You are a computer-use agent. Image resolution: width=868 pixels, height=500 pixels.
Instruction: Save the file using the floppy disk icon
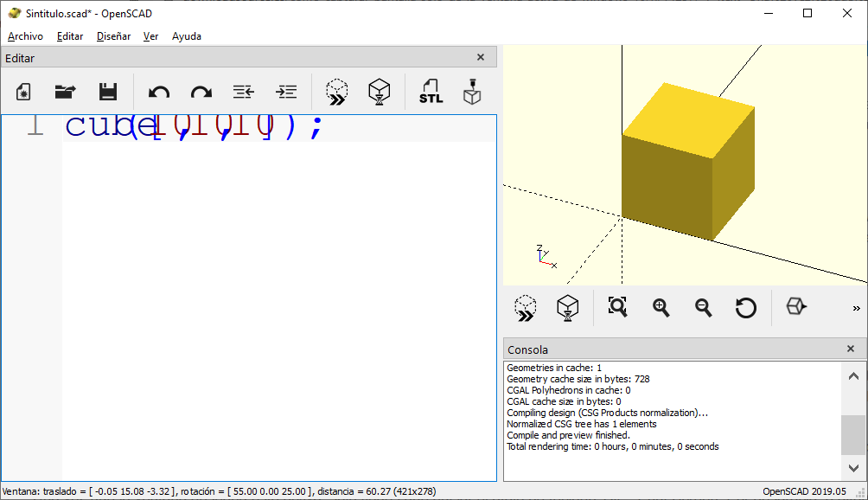(x=107, y=91)
